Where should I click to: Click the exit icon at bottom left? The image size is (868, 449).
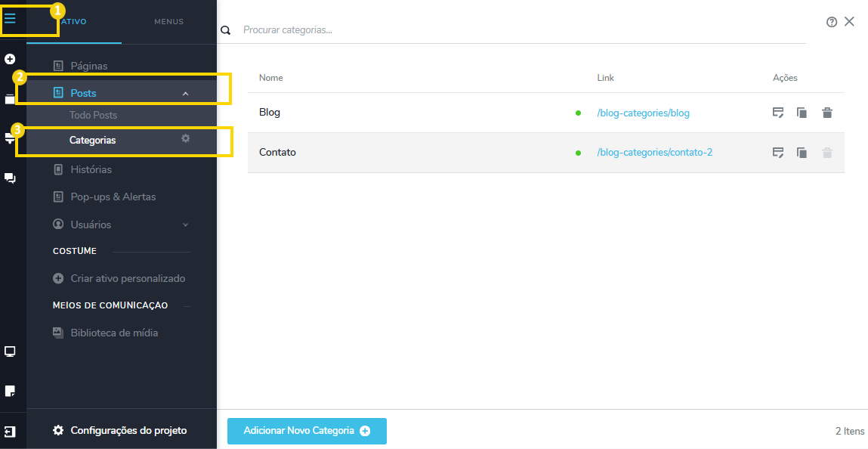pos(9,431)
